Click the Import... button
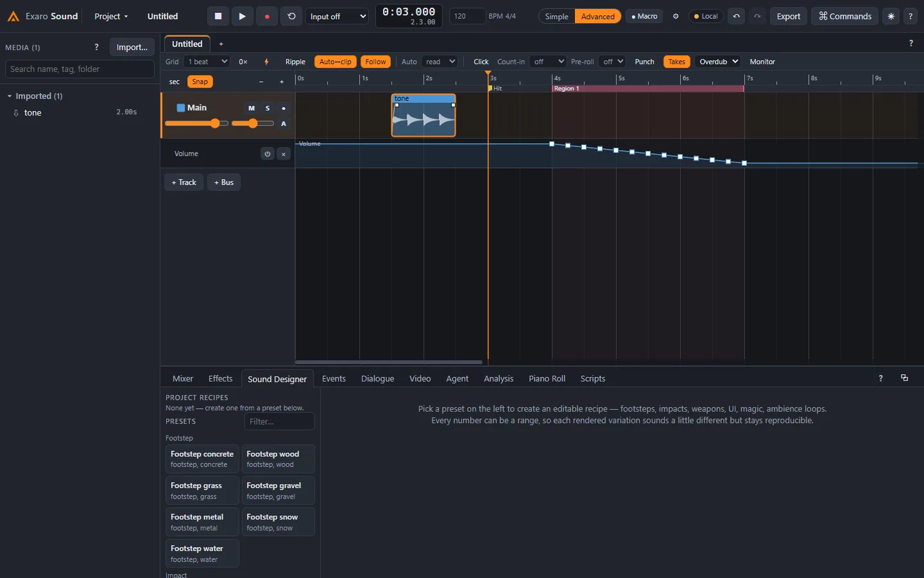Viewport: 924px width, 578px height. pyautogui.click(x=132, y=47)
